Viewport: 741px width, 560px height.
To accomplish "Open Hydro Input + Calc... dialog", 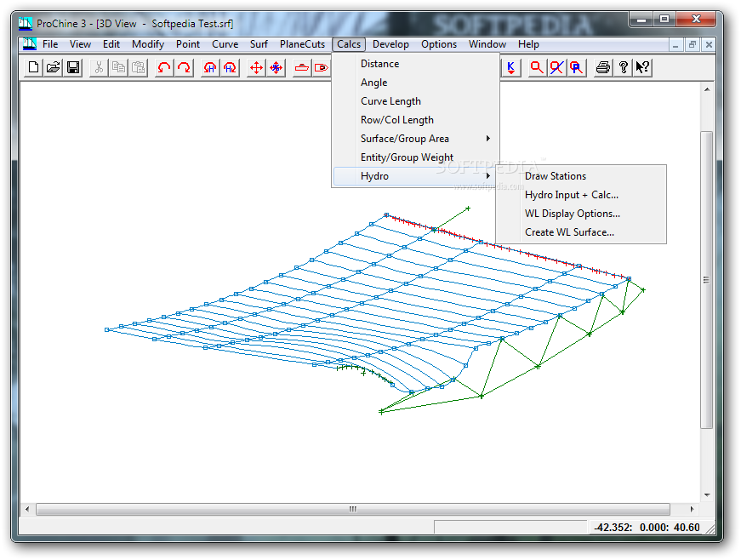I will [581, 195].
